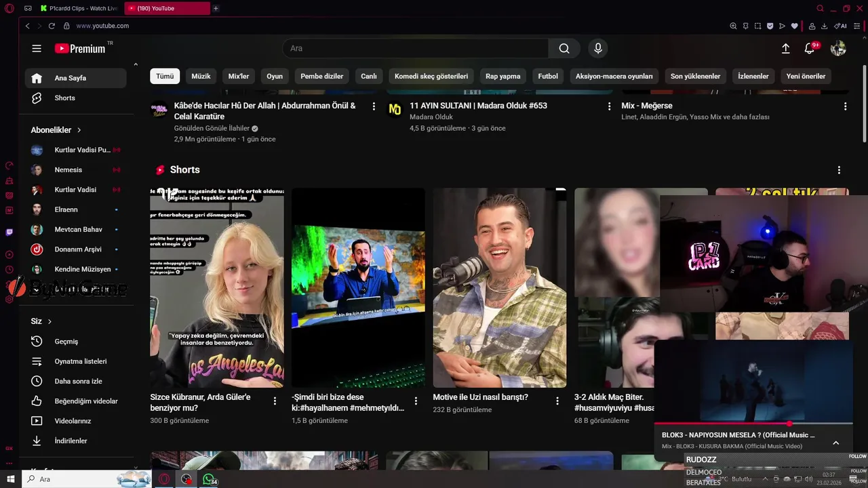This screenshot has width=868, height=488.
Task: Go back in browser history
Action: click(x=27, y=26)
